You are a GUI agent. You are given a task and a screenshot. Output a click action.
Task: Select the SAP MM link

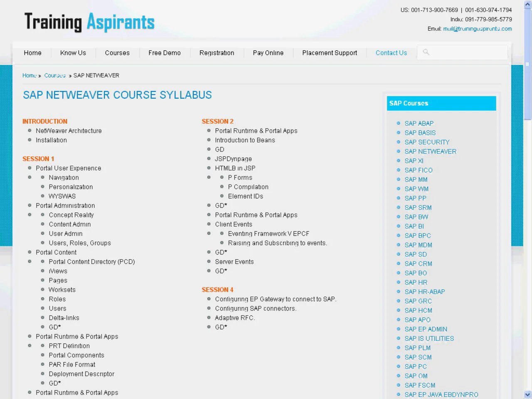(416, 180)
